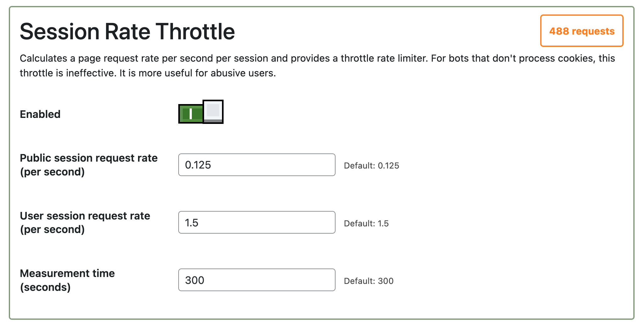
Task: Disable the Enabled toggle switch
Action: pyautogui.click(x=201, y=112)
